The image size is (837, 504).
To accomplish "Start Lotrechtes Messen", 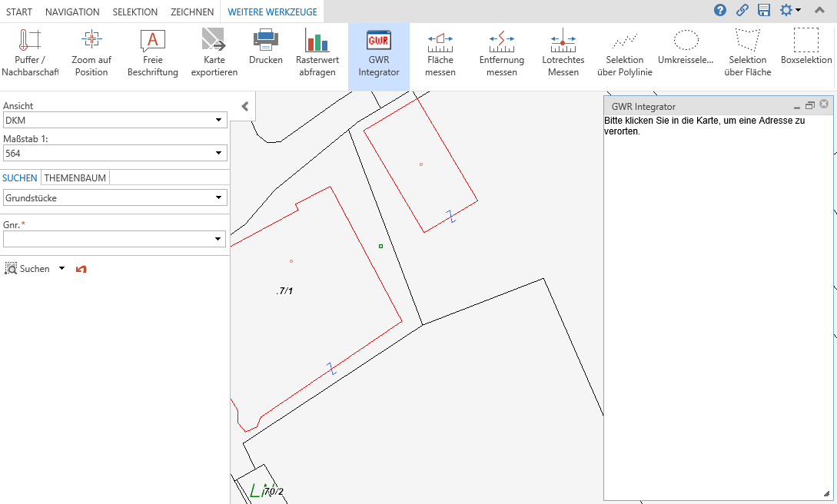I will click(563, 51).
